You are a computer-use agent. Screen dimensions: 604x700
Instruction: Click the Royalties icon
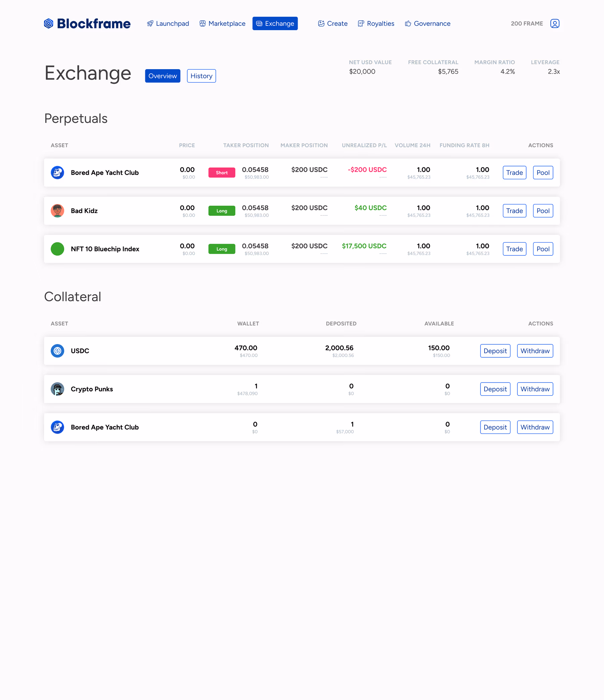(x=361, y=23)
